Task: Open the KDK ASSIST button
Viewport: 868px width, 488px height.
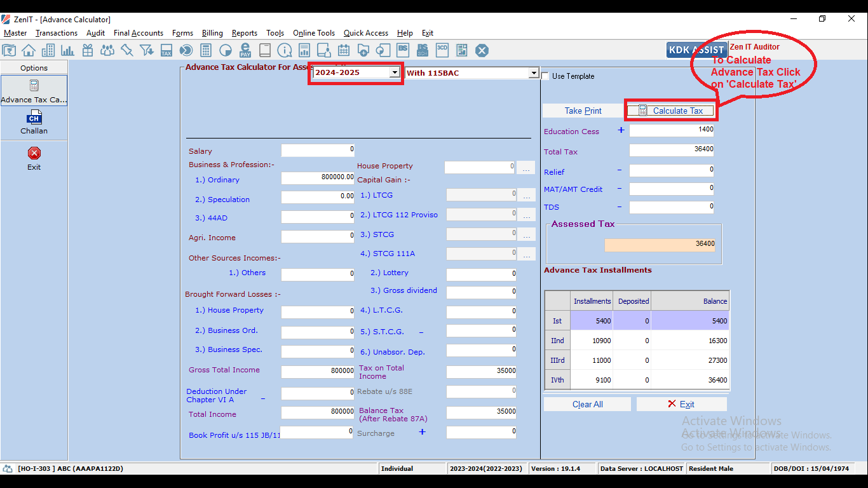Action: [697, 50]
